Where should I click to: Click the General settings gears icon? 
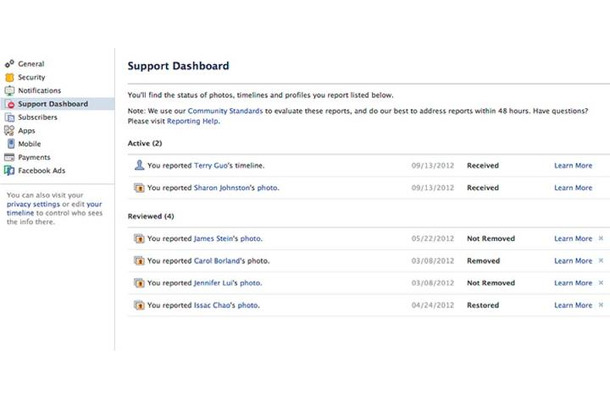[x=9, y=63]
